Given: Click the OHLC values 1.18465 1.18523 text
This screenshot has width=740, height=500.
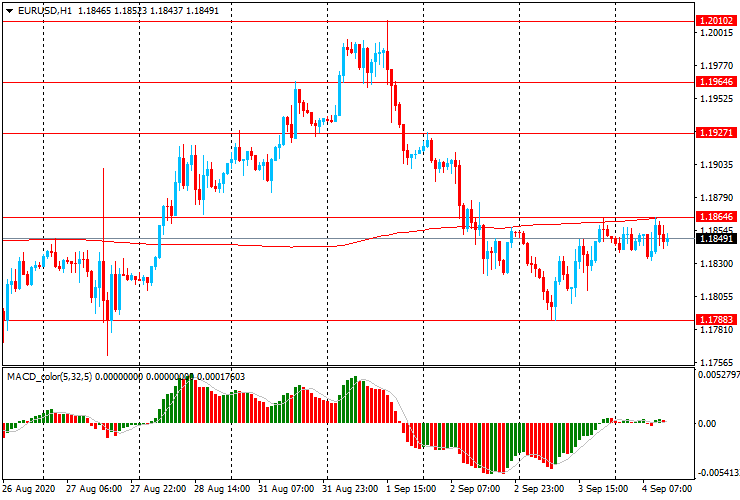Looking at the screenshot, I should [x=112, y=10].
